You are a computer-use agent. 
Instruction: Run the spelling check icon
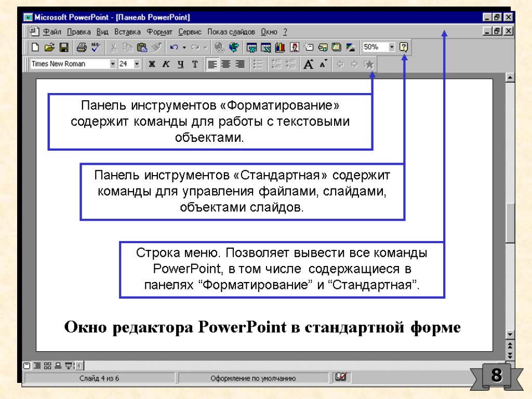point(96,47)
